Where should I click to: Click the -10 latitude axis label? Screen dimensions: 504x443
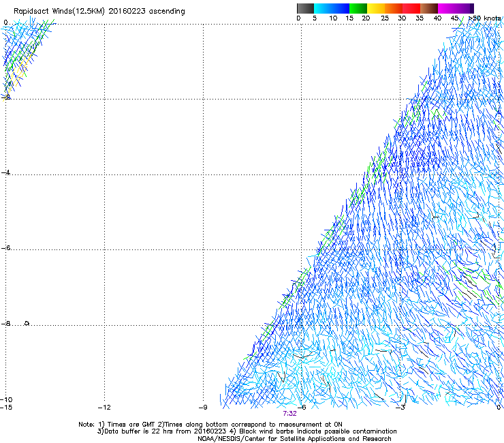point(6,399)
